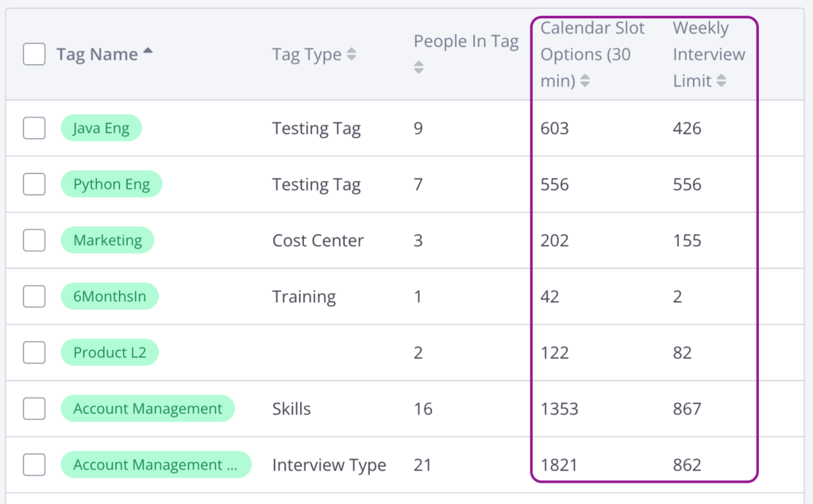The image size is (813, 504).
Task: Open the Python Eng tag pill
Action: pyautogui.click(x=111, y=184)
